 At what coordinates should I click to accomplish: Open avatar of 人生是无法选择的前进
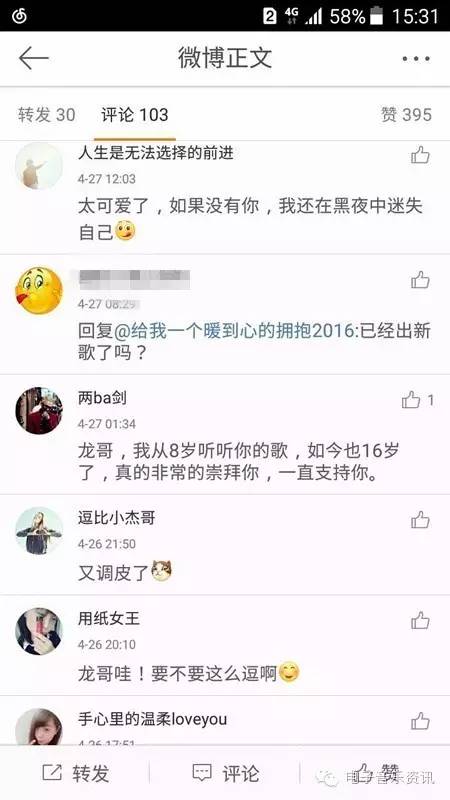tap(39, 166)
